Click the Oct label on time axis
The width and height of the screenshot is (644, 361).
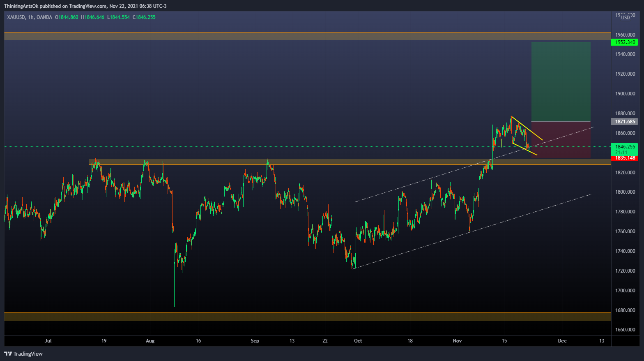coord(358,341)
